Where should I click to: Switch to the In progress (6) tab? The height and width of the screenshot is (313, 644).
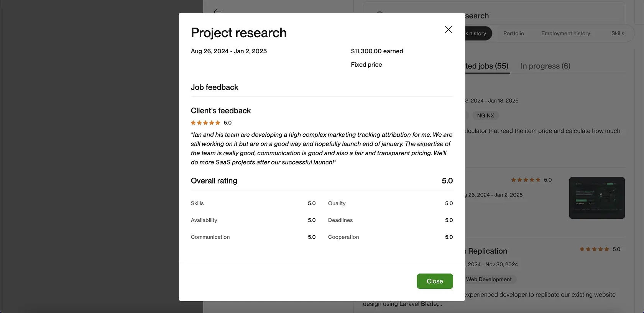[x=545, y=66]
